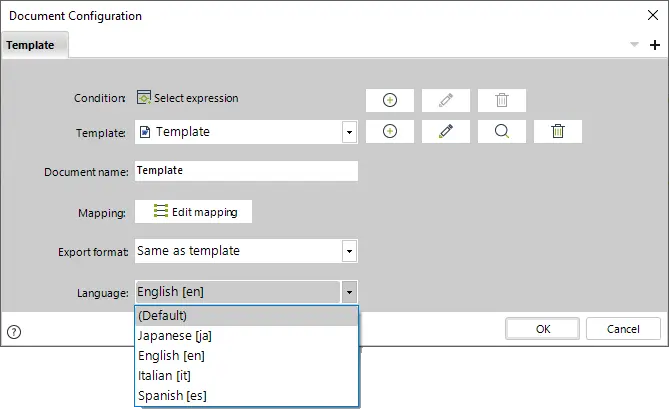This screenshot has width=669, height=410.
Task: Select (Default) in the language list
Action: pyautogui.click(x=247, y=316)
